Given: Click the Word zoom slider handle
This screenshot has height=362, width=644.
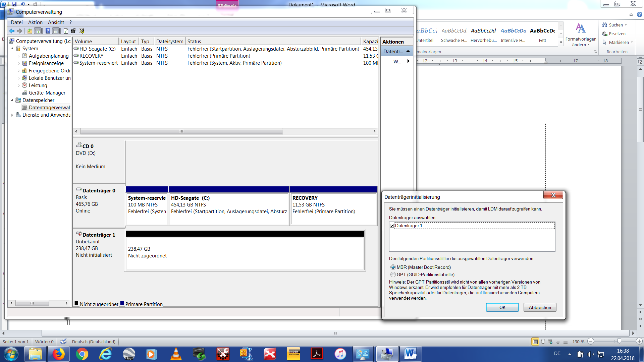Looking at the screenshot, I should click(x=619, y=341).
